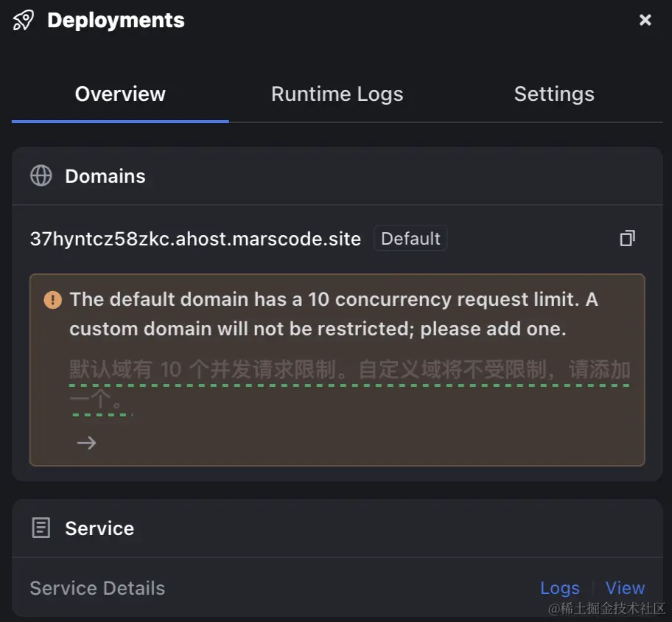Click the marscode.site domain address

tap(195, 239)
